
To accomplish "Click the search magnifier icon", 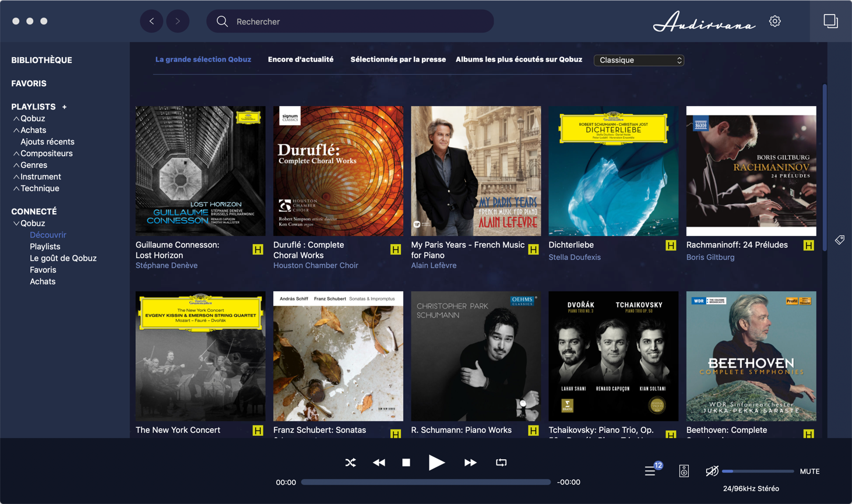I will (222, 22).
